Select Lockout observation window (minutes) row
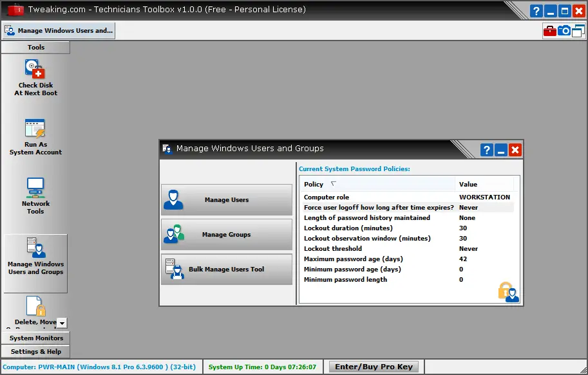Image resolution: width=588 pixels, height=375 pixels. pyautogui.click(x=407, y=238)
